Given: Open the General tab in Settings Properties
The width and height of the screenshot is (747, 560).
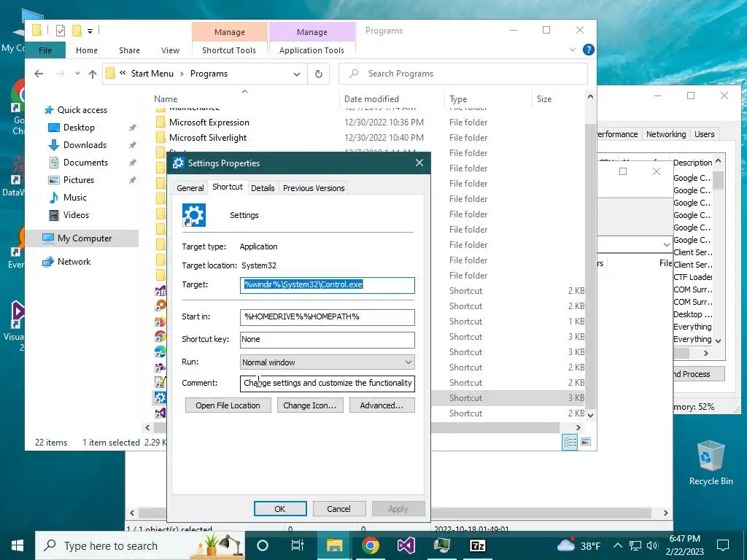Looking at the screenshot, I should click(190, 188).
